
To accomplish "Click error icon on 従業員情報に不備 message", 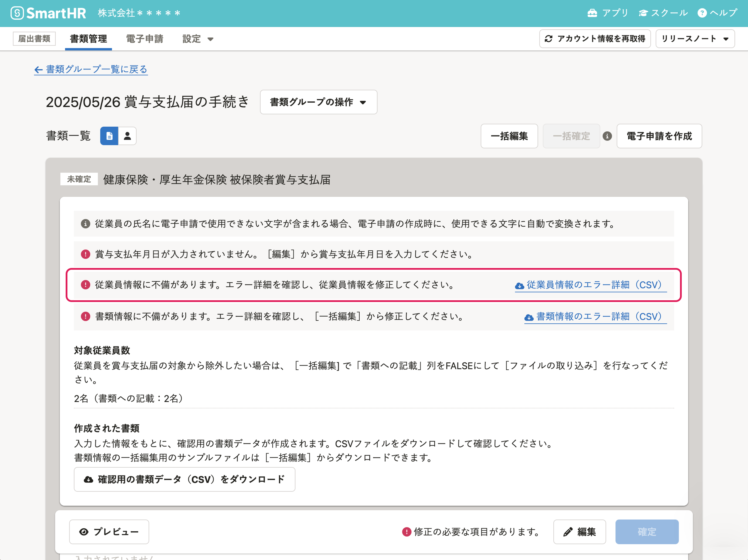I will [86, 285].
